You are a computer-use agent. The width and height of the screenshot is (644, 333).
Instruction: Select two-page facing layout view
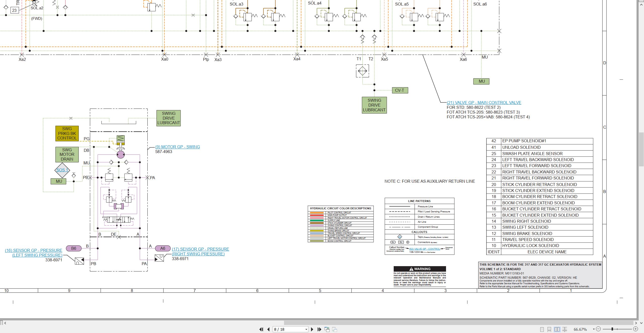click(x=557, y=329)
